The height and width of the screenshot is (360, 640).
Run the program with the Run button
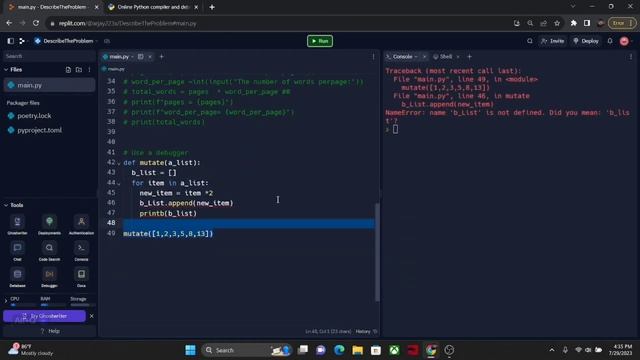320,41
